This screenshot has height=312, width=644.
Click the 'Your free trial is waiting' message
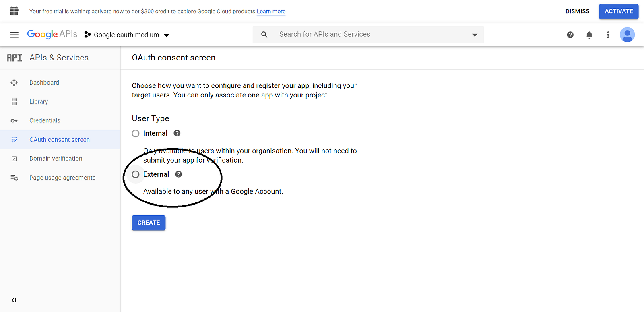tap(143, 11)
